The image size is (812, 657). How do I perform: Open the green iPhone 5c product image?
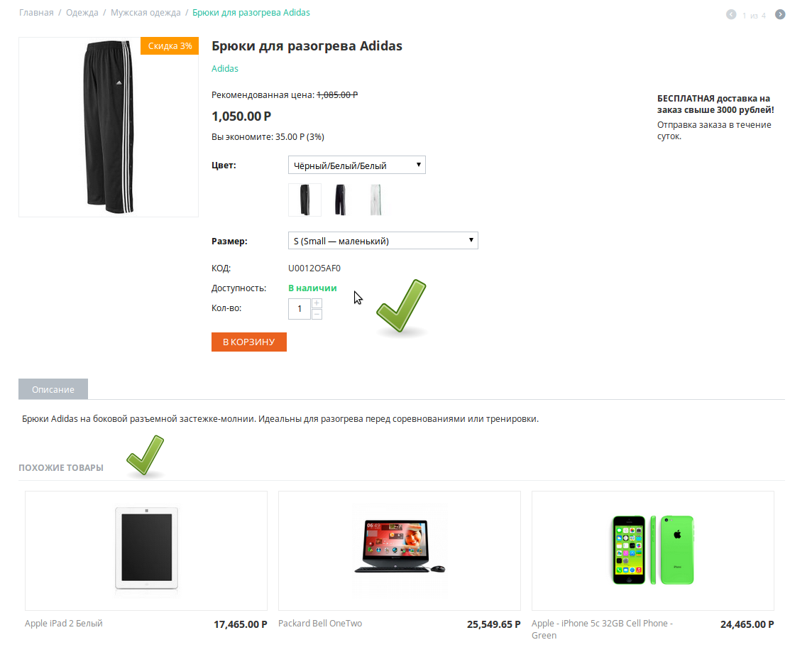pyautogui.click(x=653, y=550)
